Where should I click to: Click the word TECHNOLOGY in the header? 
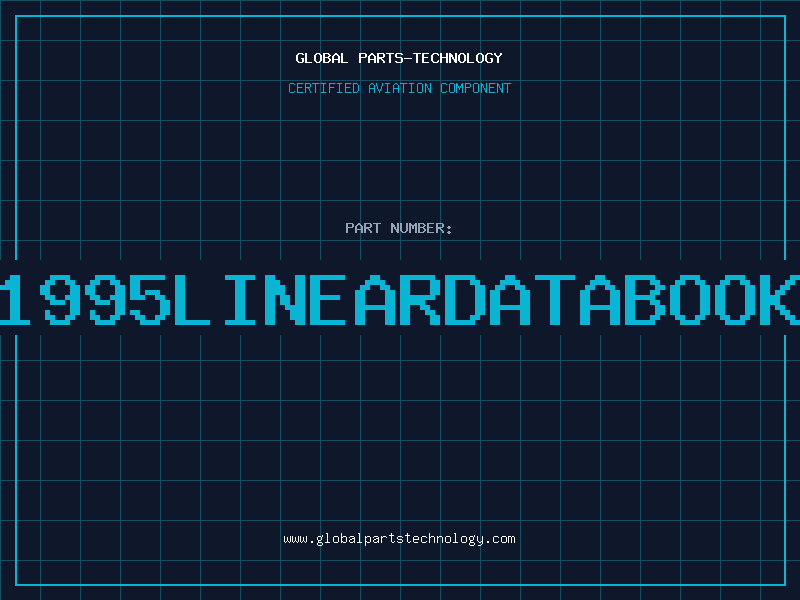click(x=458, y=58)
